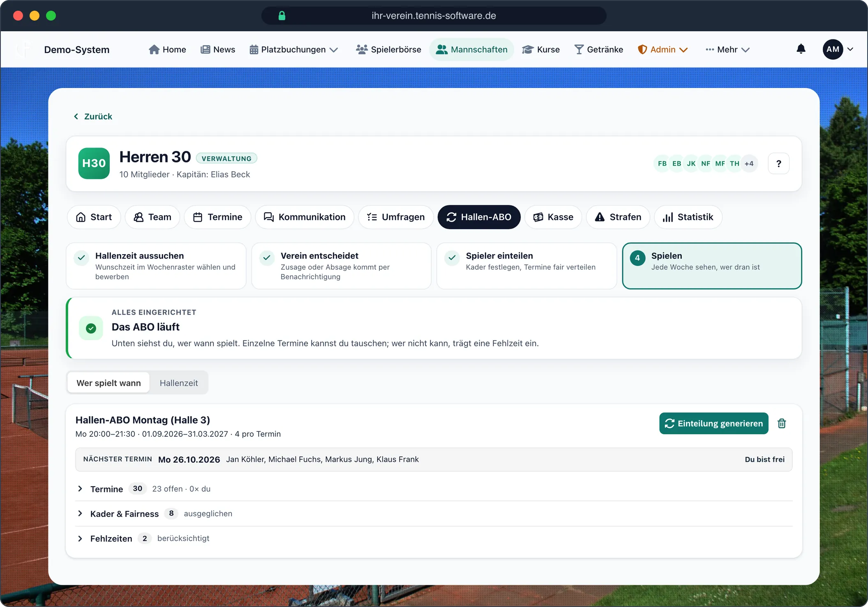Viewport: 868px width, 607px height.
Task: Open the Platzbuchungen dropdown
Action: click(294, 49)
